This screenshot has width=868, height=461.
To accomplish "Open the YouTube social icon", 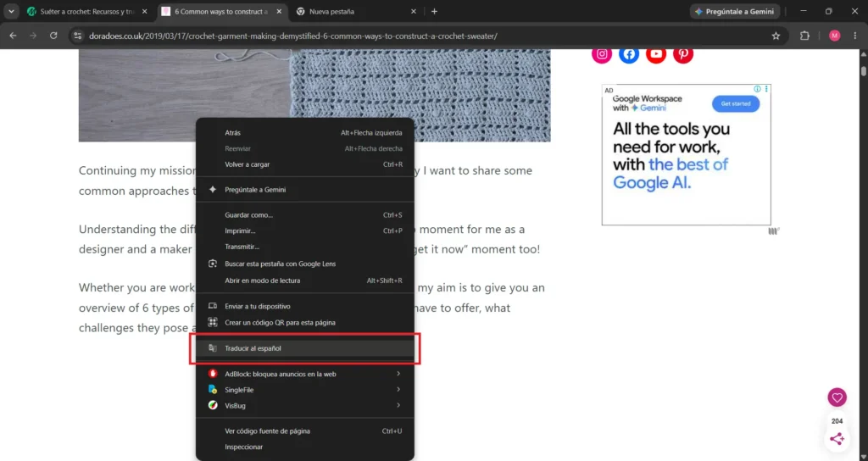I will [656, 53].
